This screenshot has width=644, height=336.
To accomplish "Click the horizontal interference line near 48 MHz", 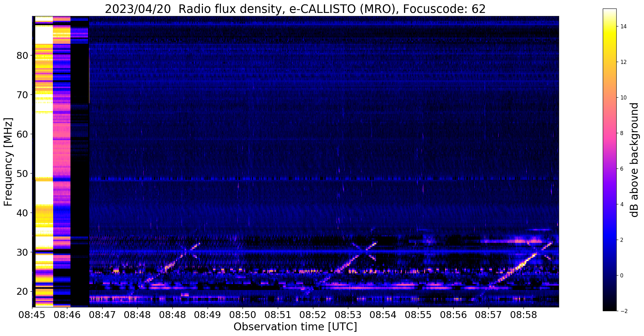I will 324,179.
